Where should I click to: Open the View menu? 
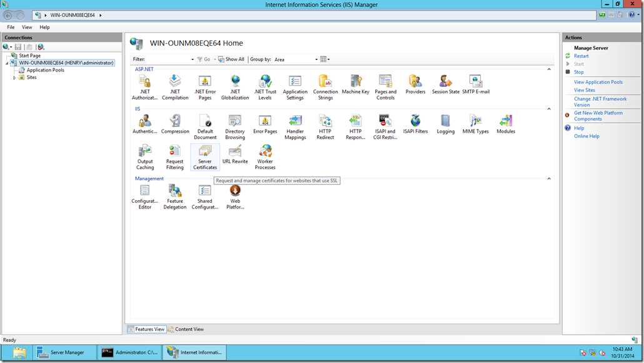click(27, 27)
